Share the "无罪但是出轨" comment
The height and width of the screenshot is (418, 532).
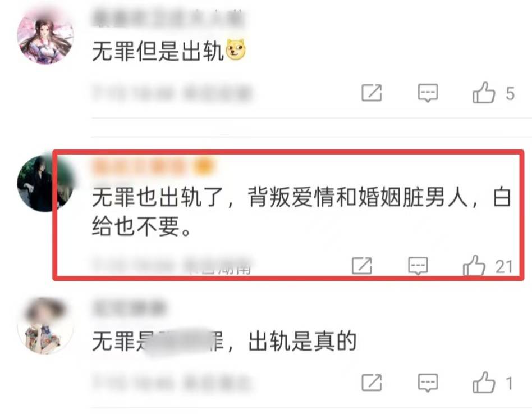tap(372, 92)
